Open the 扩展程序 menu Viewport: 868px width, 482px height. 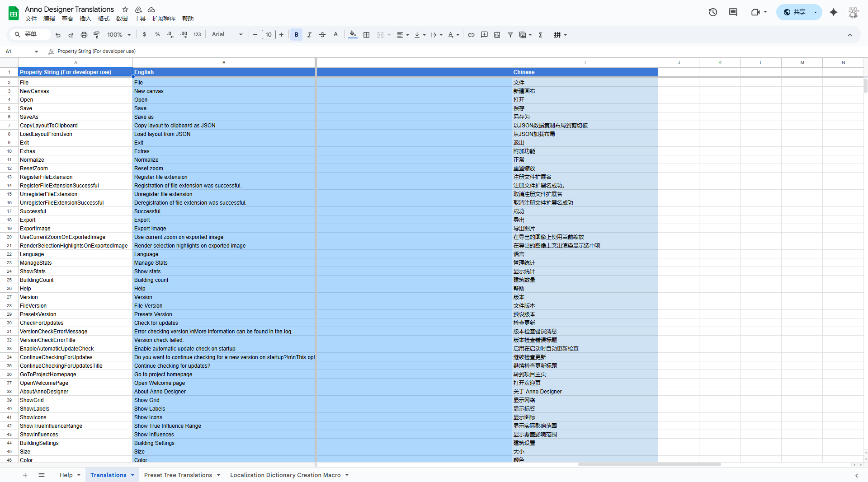164,19
